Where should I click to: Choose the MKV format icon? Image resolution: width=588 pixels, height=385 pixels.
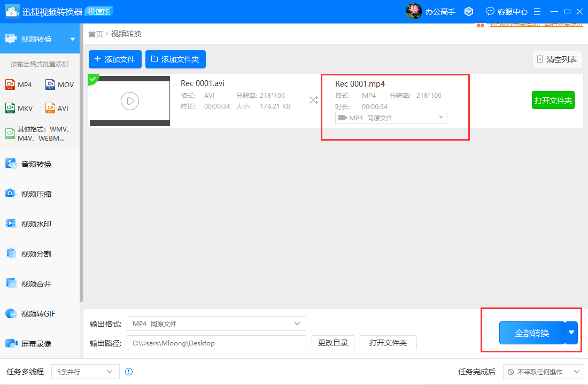[x=11, y=108]
